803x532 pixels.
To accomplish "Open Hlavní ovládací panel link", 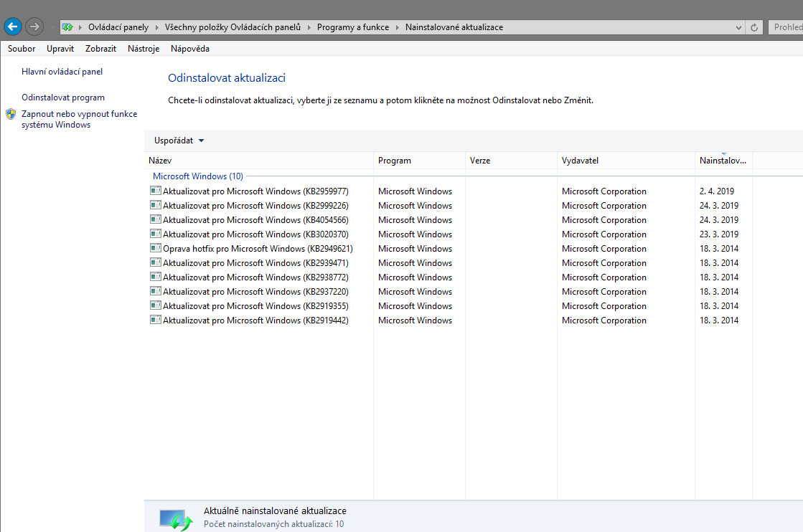I will (x=62, y=72).
